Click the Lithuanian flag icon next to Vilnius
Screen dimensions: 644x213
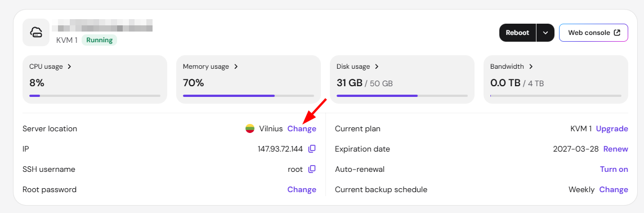point(250,128)
